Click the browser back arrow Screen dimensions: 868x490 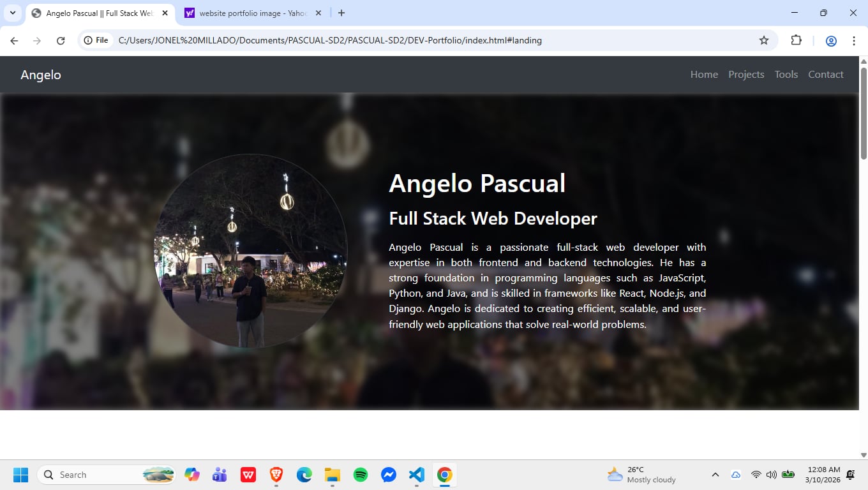pyautogui.click(x=14, y=41)
